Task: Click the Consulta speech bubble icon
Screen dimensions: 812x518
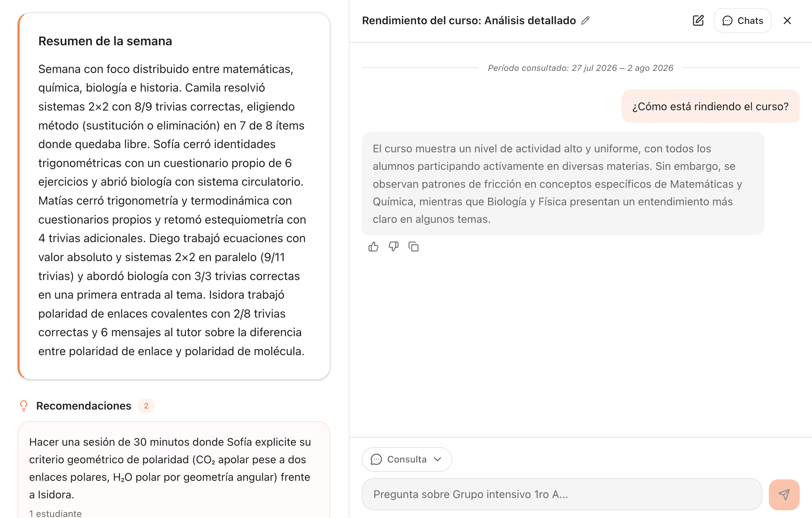Action: 376,459
